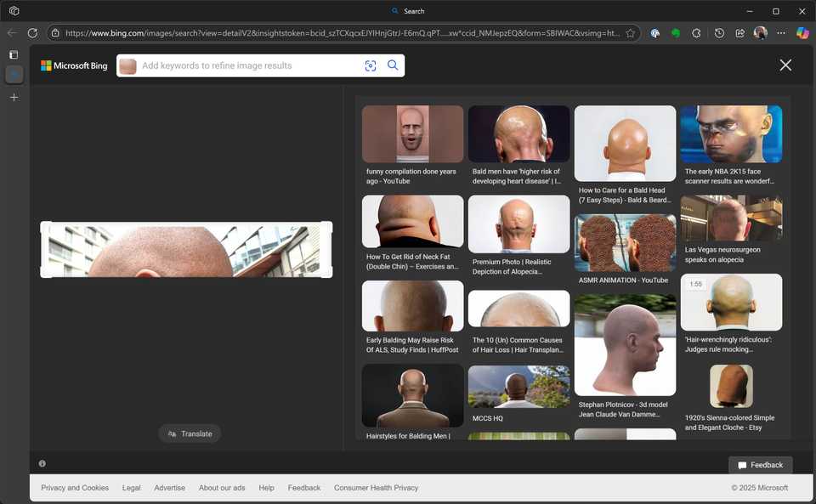The image size is (816, 504).
Task: Click the visual search lens icon in refine bar
Action: pos(370,65)
